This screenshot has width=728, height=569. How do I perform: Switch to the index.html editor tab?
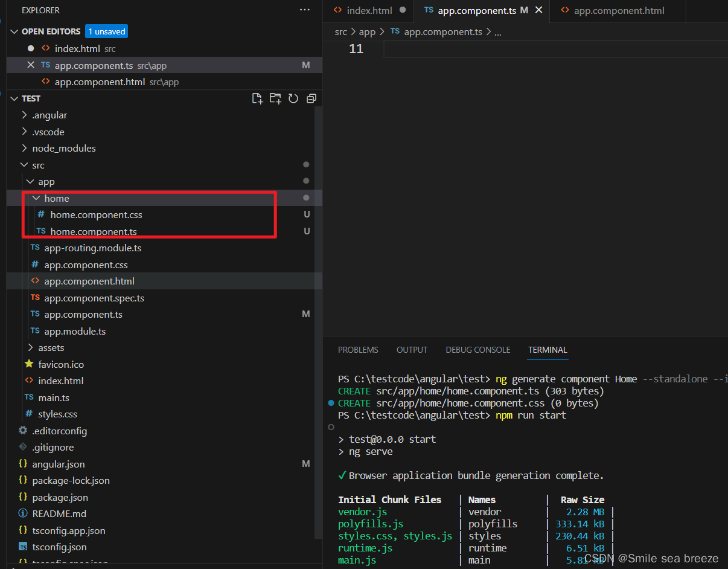[369, 10]
